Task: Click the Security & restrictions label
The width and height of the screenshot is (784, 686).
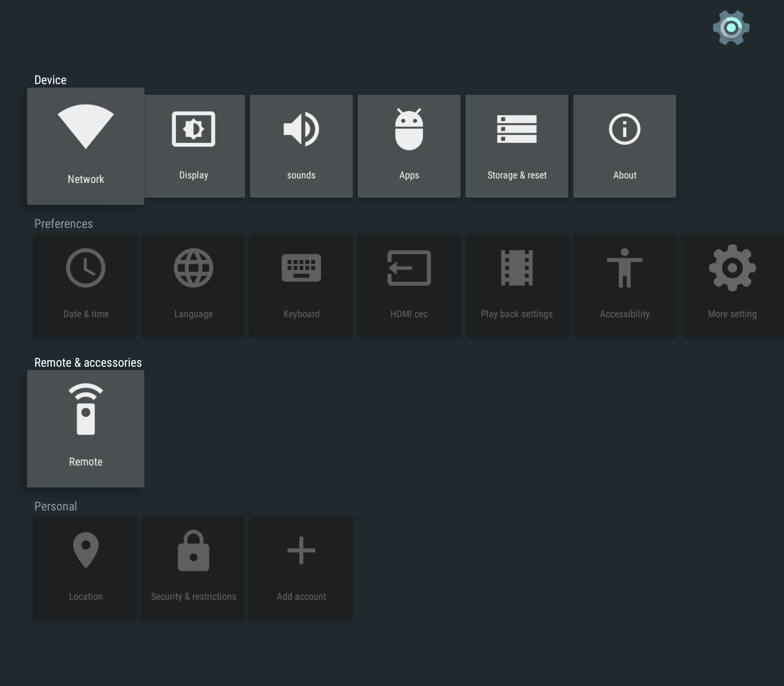Action: point(194,597)
